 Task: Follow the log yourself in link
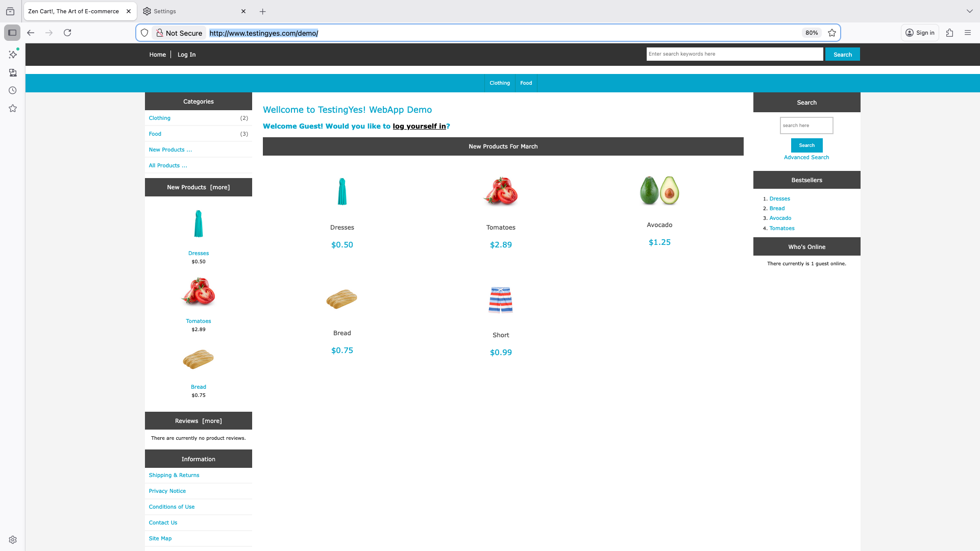click(420, 126)
